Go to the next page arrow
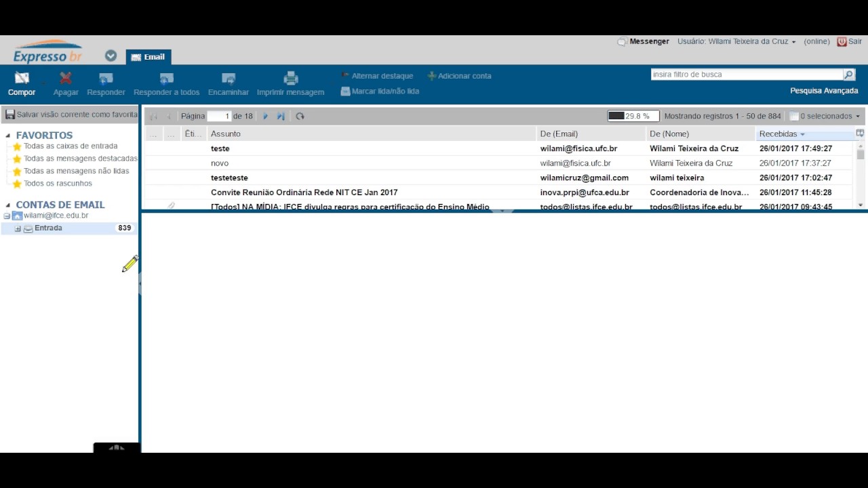868x488 pixels. coord(265,116)
